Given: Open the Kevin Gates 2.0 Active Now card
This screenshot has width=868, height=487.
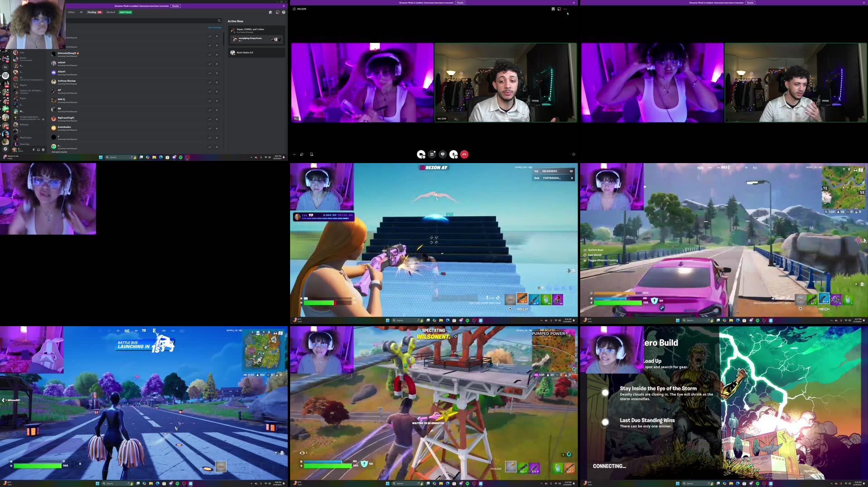Looking at the screenshot, I should pyautogui.click(x=257, y=53).
